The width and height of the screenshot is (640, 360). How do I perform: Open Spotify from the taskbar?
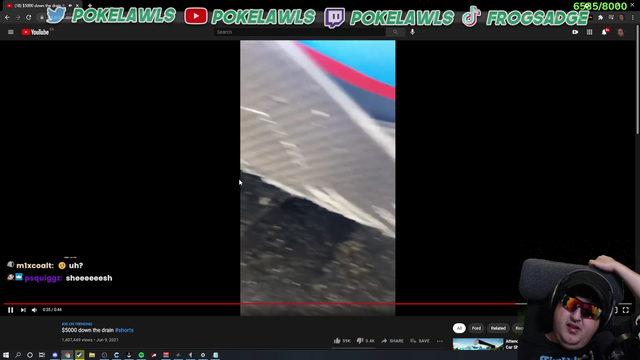click(141, 355)
